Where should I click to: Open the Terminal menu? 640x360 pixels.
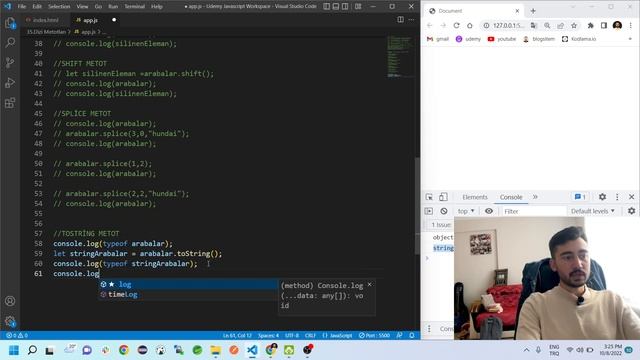point(134,7)
